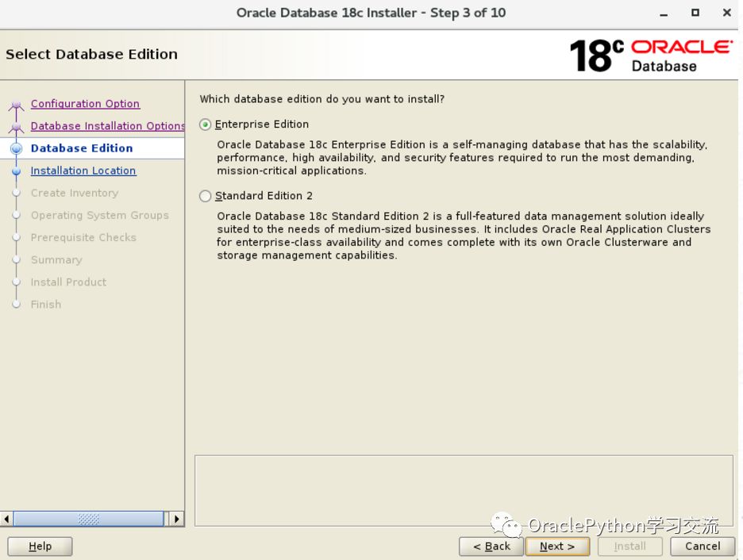Image resolution: width=743 pixels, height=560 pixels.
Task: Maximize the installer window
Action: coord(695,13)
